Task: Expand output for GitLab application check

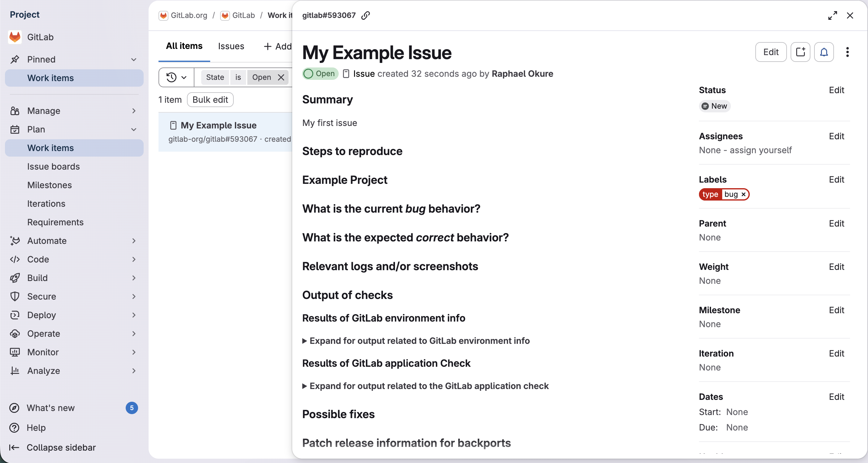Action: click(x=429, y=386)
